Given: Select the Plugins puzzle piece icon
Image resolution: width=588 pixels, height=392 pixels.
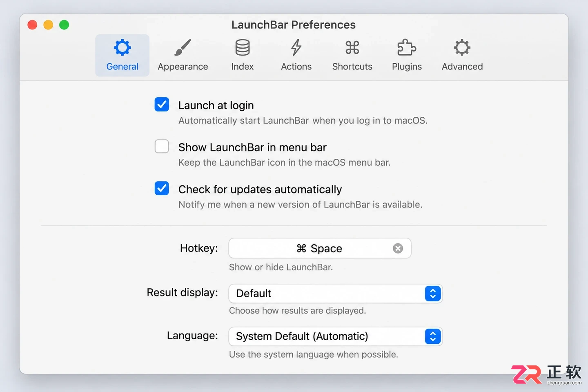Looking at the screenshot, I should (x=407, y=48).
